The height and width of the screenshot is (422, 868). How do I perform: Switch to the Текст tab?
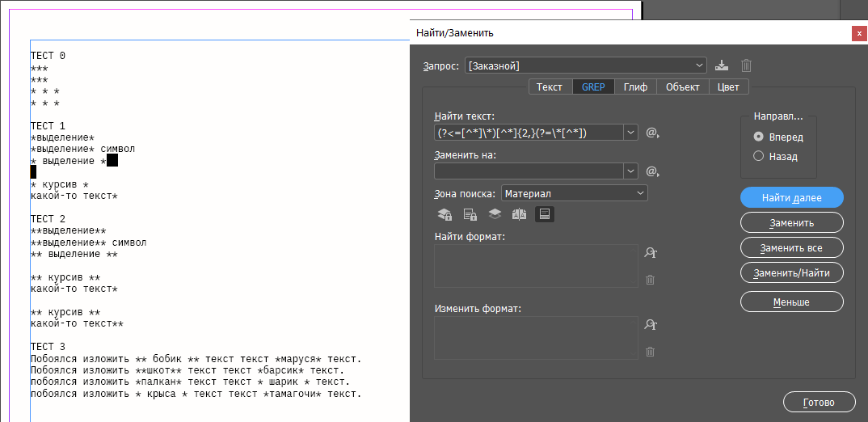tap(550, 87)
